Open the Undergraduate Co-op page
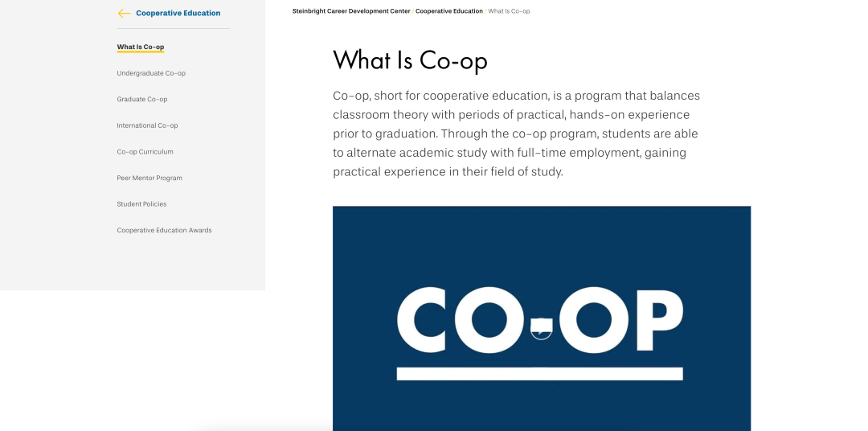 (151, 73)
